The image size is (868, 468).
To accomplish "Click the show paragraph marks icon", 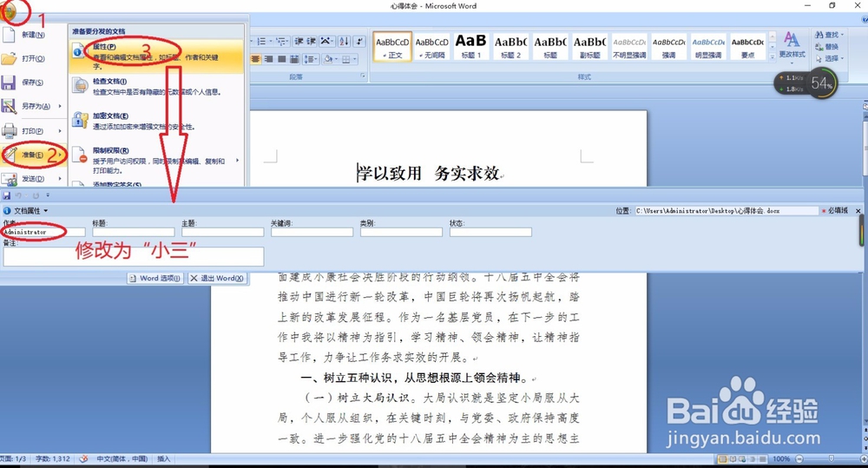I will pyautogui.click(x=360, y=42).
